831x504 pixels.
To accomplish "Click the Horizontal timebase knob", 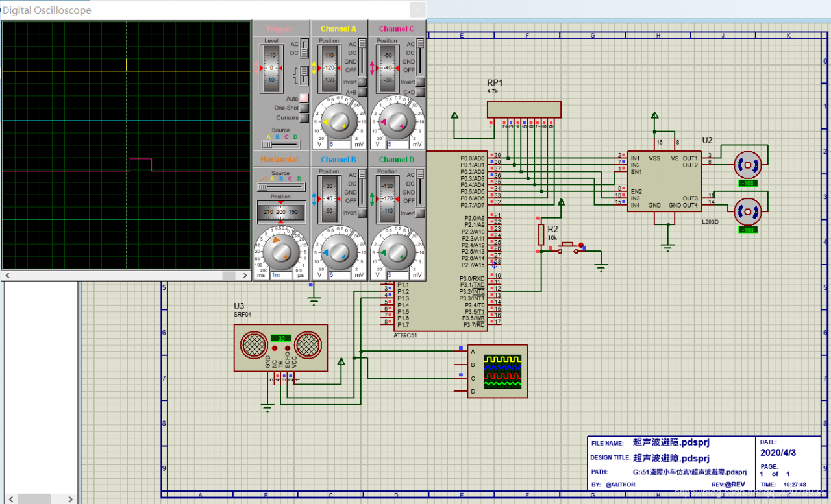I will click(281, 251).
